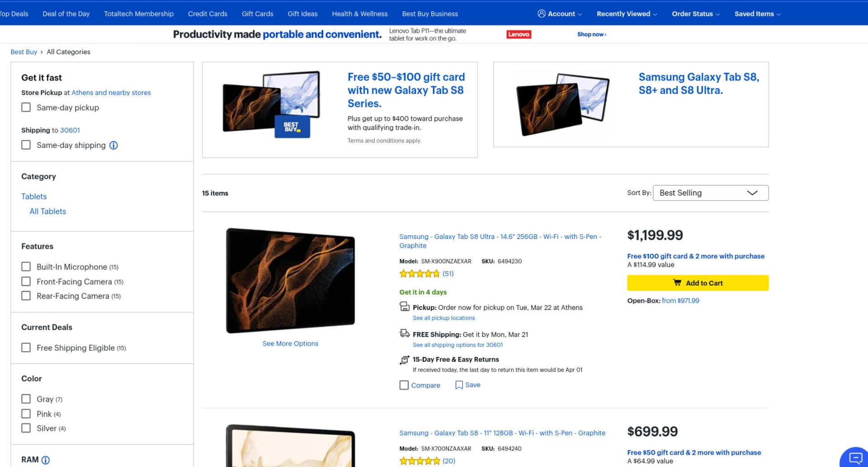Tick the Compare checkbox
Viewport: 868px width, 467px height.
404,385
